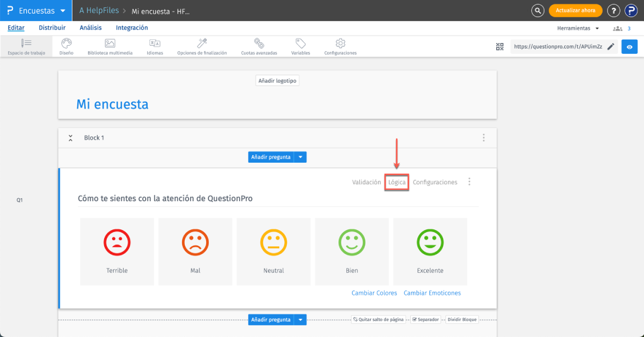Open the Idiomas language icon

(155, 44)
